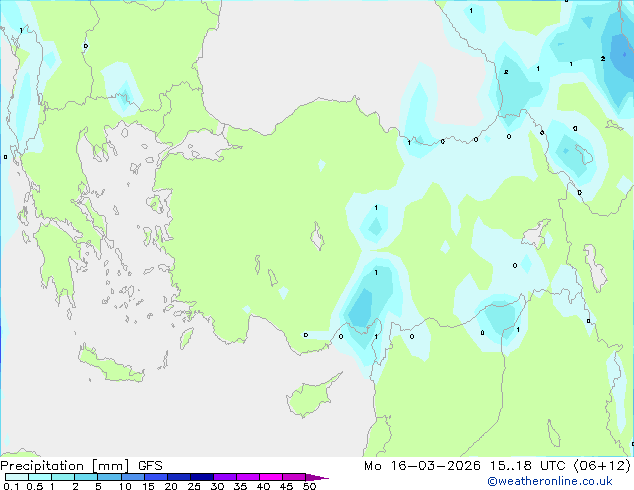Click the 35–40 mm legend color box
Screen dimensions: 634x490
[x=248, y=477]
